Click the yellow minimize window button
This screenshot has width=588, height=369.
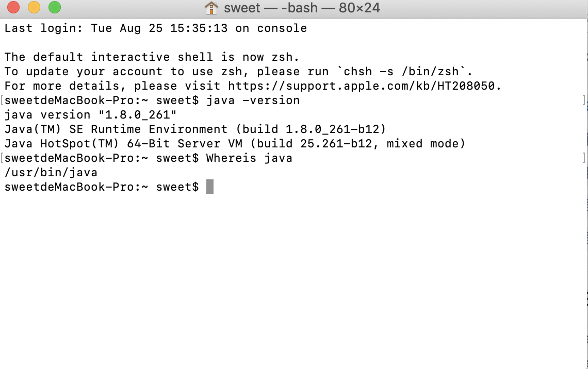point(34,7)
